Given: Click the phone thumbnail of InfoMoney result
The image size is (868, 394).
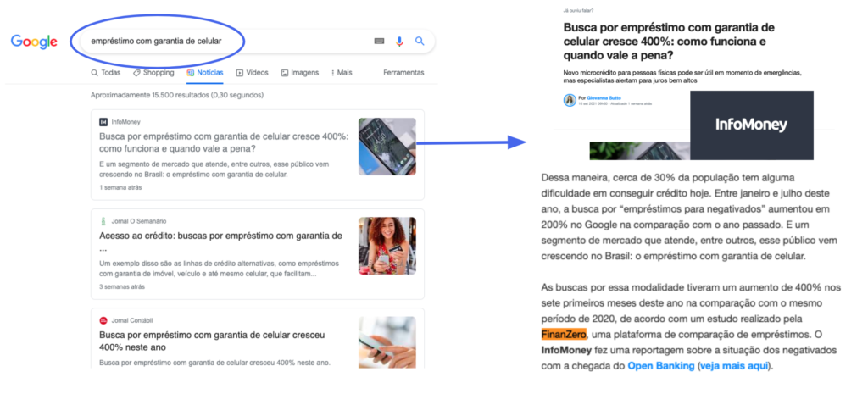Looking at the screenshot, I should click(387, 147).
